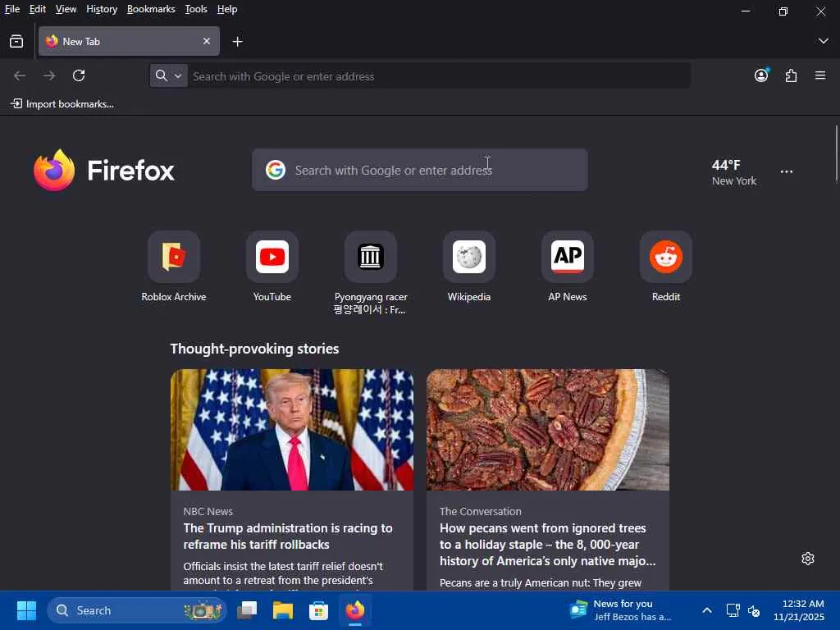The height and width of the screenshot is (630, 840).
Task: Focus the URL address bar
Action: [x=438, y=76]
